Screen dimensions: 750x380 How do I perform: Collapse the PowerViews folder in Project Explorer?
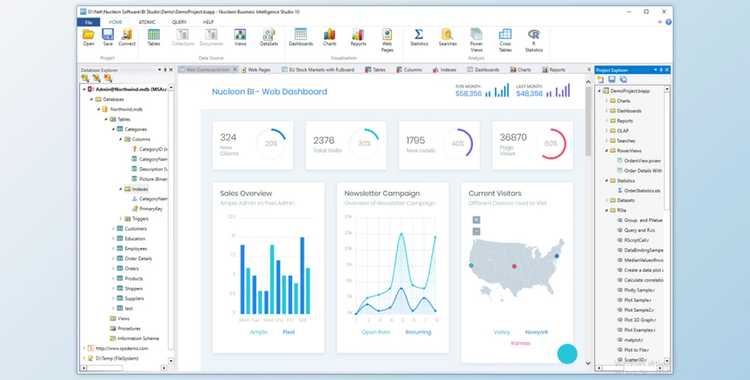(x=607, y=151)
